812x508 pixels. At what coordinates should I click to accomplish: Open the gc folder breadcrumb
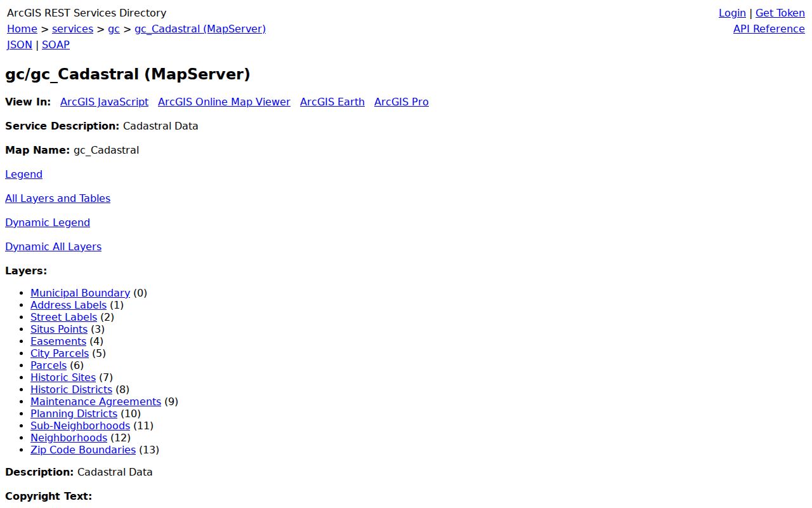click(x=114, y=29)
